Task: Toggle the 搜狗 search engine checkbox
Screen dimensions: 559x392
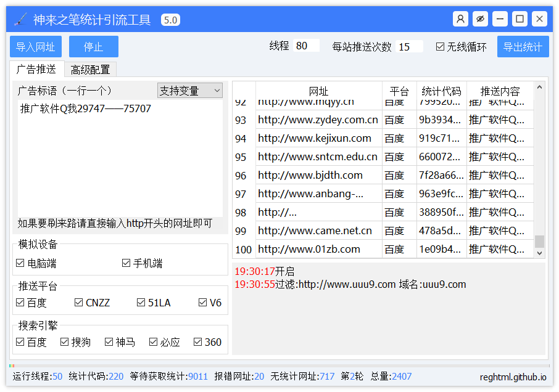Action: (x=64, y=341)
